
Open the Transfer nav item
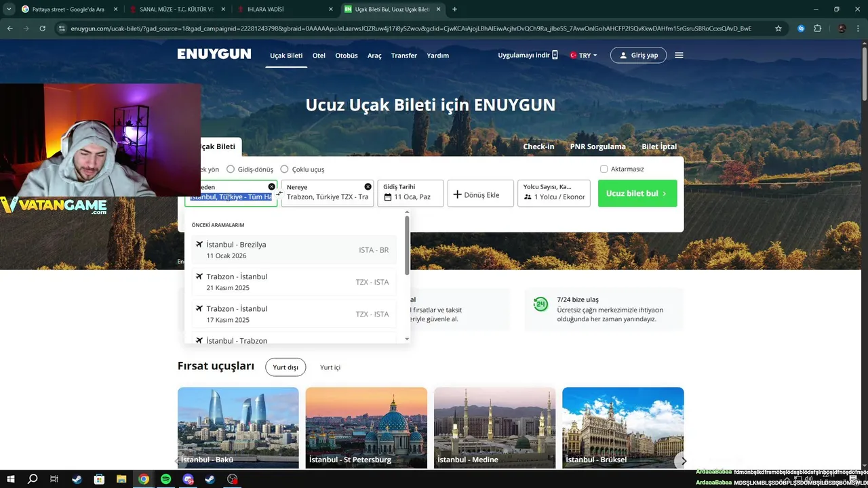[x=404, y=56]
